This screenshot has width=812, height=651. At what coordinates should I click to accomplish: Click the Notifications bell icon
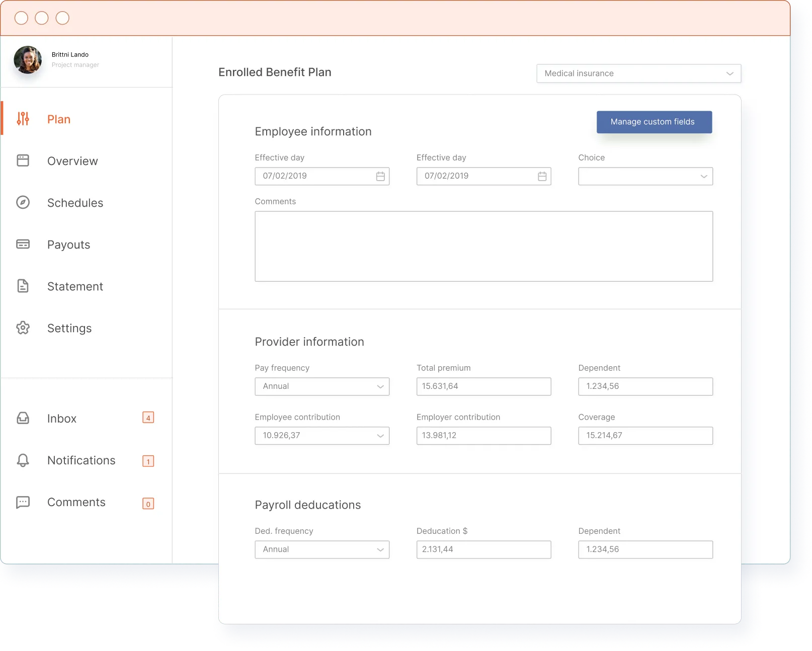click(23, 460)
